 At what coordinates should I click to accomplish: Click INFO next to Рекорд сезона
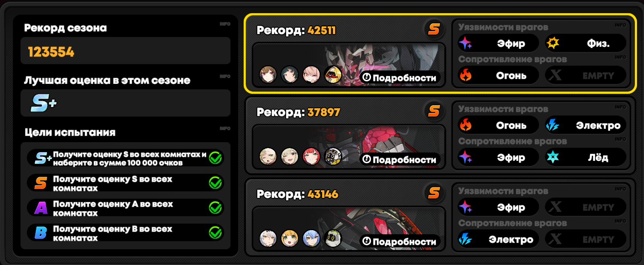tap(225, 24)
